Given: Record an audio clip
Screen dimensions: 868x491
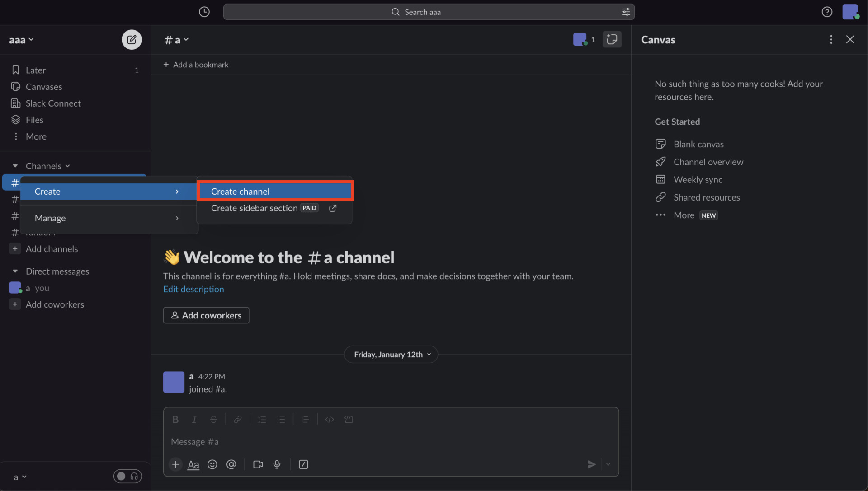Looking at the screenshot, I should pos(277,464).
